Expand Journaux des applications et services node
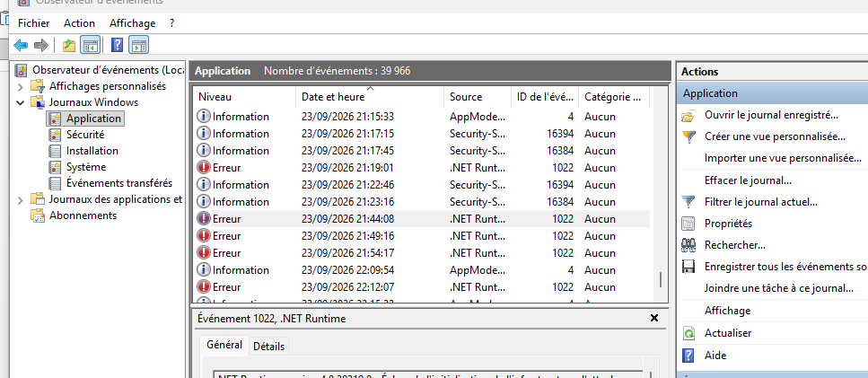Image resolution: width=868 pixels, height=378 pixels. (x=20, y=199)
